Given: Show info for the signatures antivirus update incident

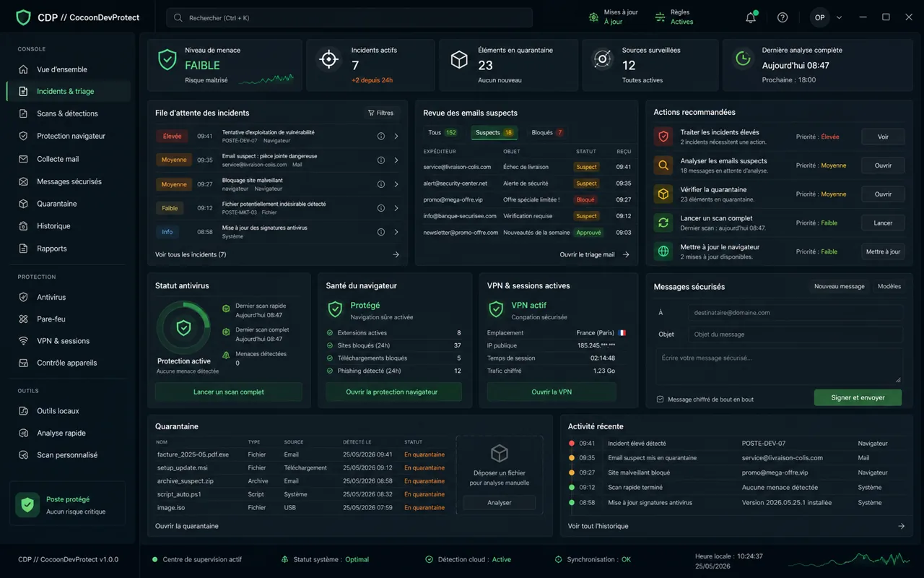Looking at the screenshot, I should pyautogui.click(x=381, y=232).
